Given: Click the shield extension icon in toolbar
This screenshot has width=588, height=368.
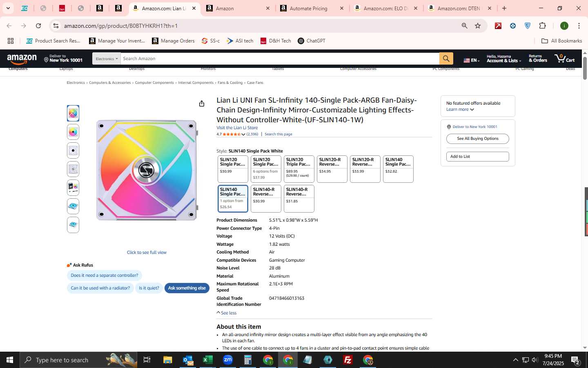Looking at the screenshot, I should tap(528, 26).
